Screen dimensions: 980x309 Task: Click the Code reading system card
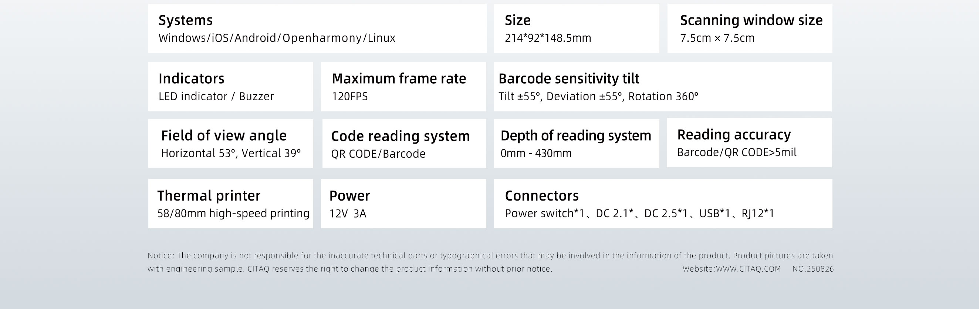tap(404, 144)
